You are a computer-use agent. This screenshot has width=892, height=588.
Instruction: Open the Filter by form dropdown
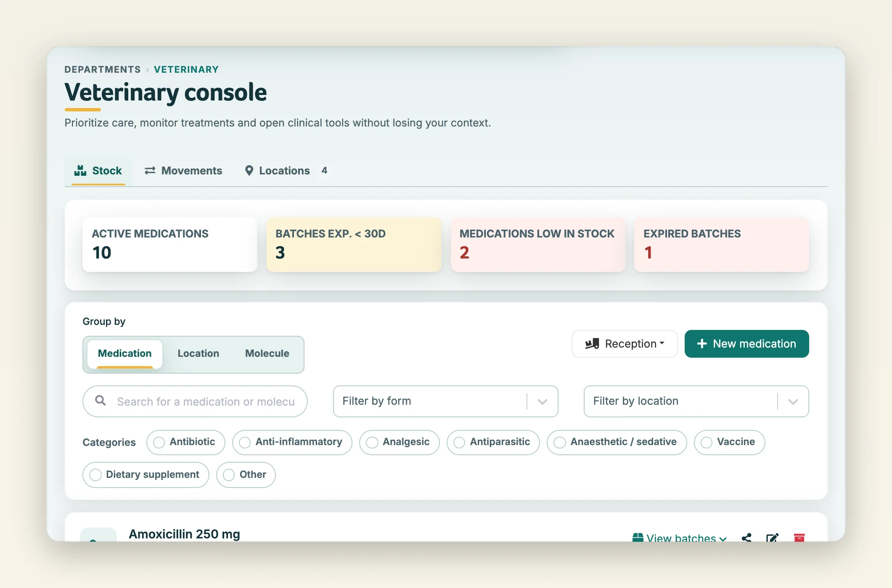446,401
